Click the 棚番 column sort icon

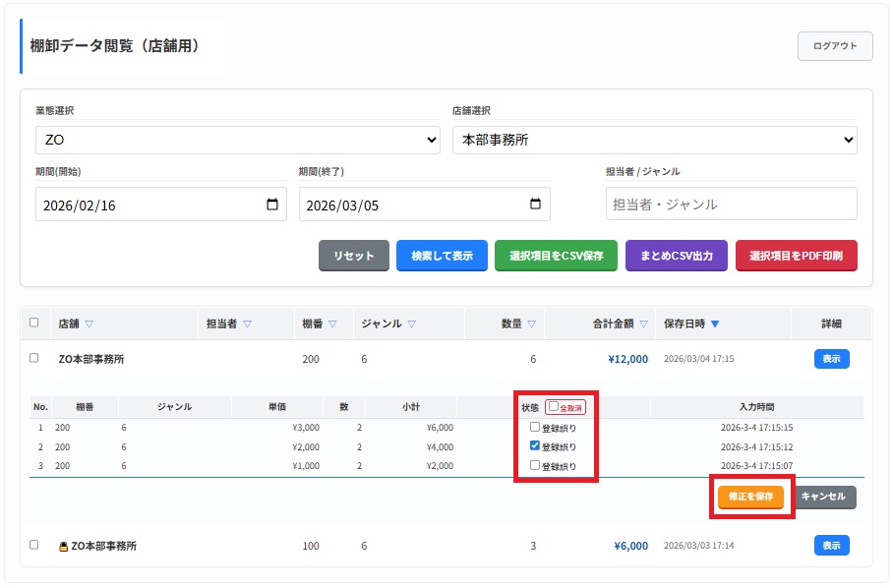[332, 323]
